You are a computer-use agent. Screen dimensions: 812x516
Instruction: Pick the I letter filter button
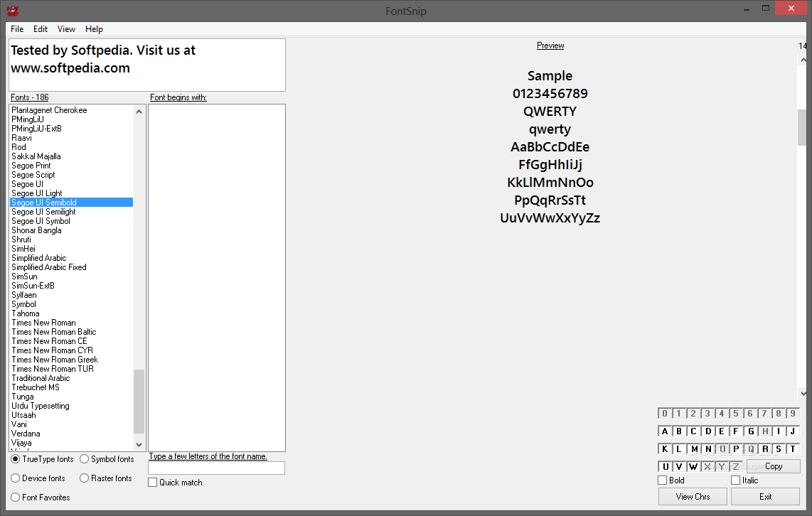779,431
